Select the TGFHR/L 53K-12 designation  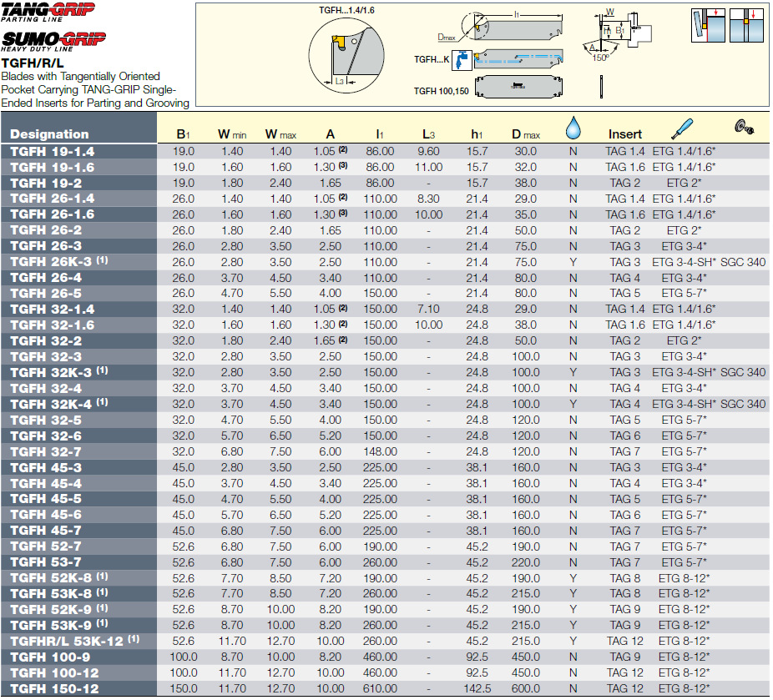point(74,641)
